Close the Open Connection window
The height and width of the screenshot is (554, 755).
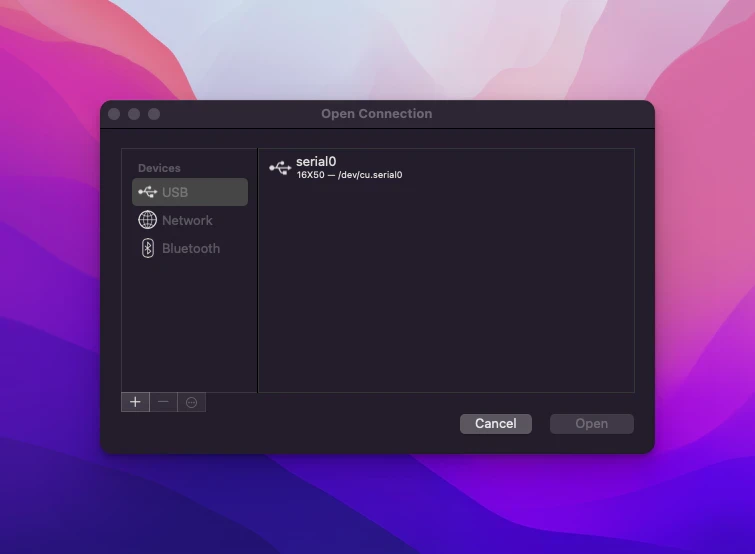coord(114,114)
